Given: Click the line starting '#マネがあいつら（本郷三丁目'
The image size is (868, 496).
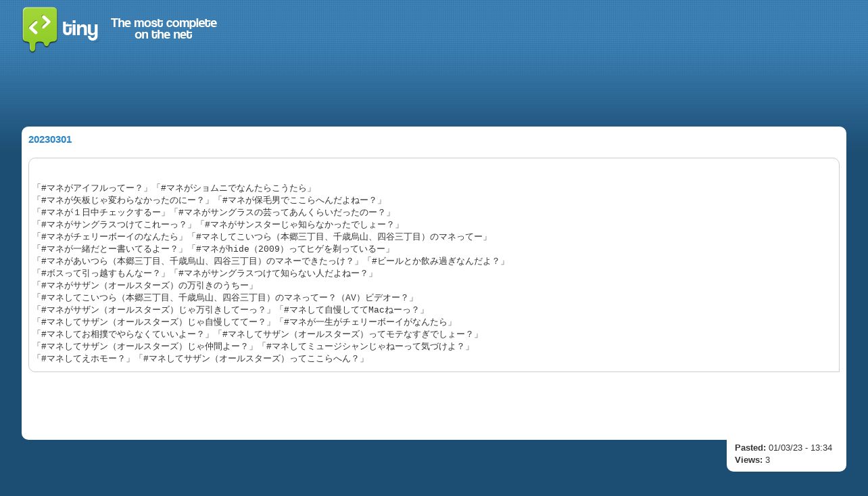Looking at the screenshot, I should pyautogui.click(x=270, y=261).
